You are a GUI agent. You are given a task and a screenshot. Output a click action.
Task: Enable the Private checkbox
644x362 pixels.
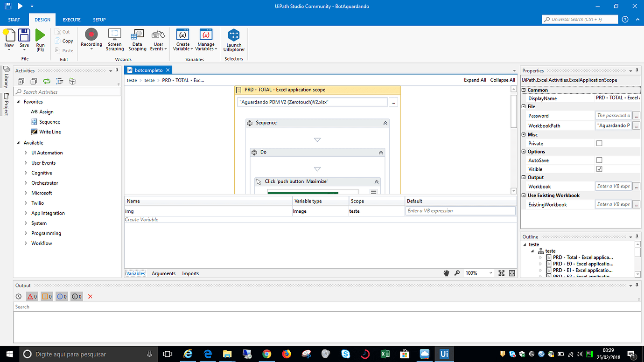coord(599,144)
